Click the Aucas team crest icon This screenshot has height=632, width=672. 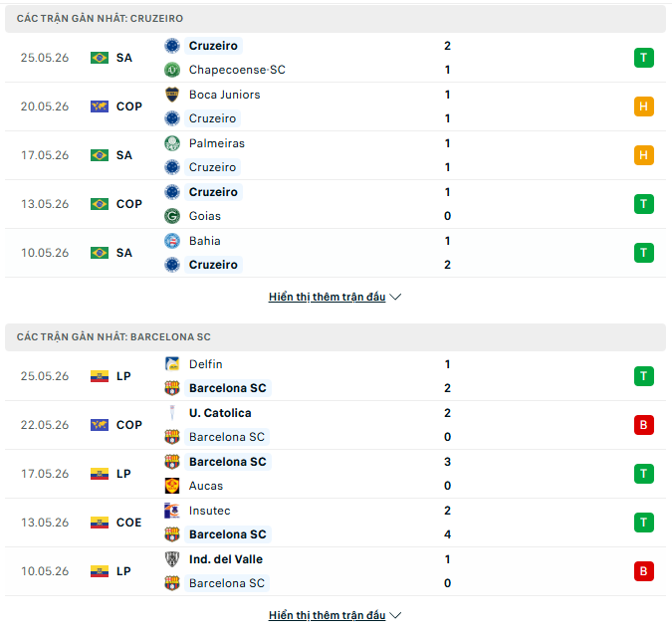[172, 486]
